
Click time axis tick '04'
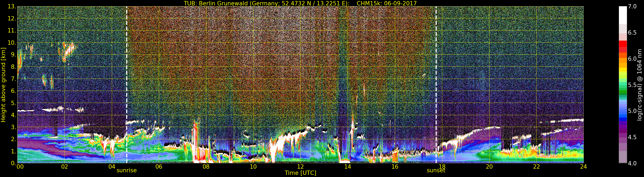112,167
